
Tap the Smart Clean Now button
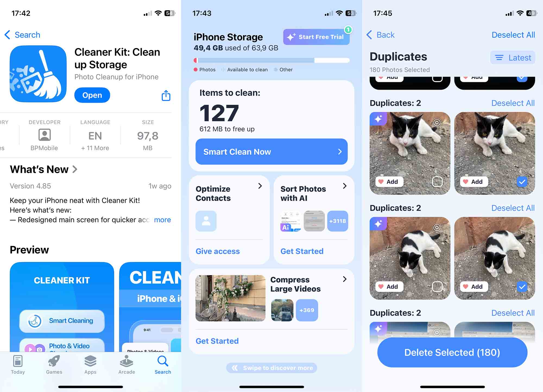[271, 151]
